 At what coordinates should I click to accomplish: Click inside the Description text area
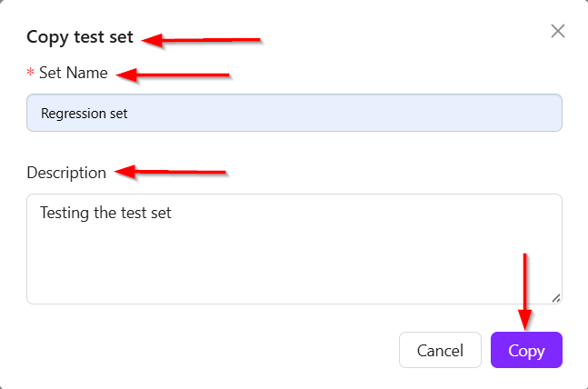tap(294, 249)
